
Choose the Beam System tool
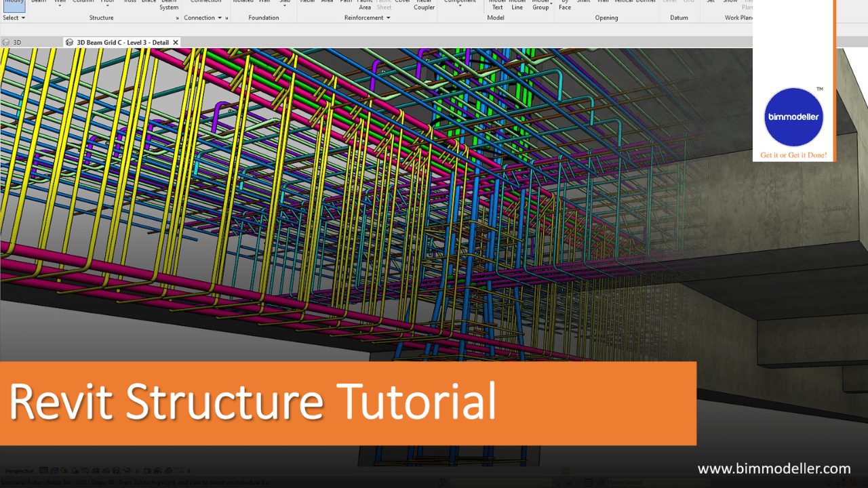tap(169, 5)
